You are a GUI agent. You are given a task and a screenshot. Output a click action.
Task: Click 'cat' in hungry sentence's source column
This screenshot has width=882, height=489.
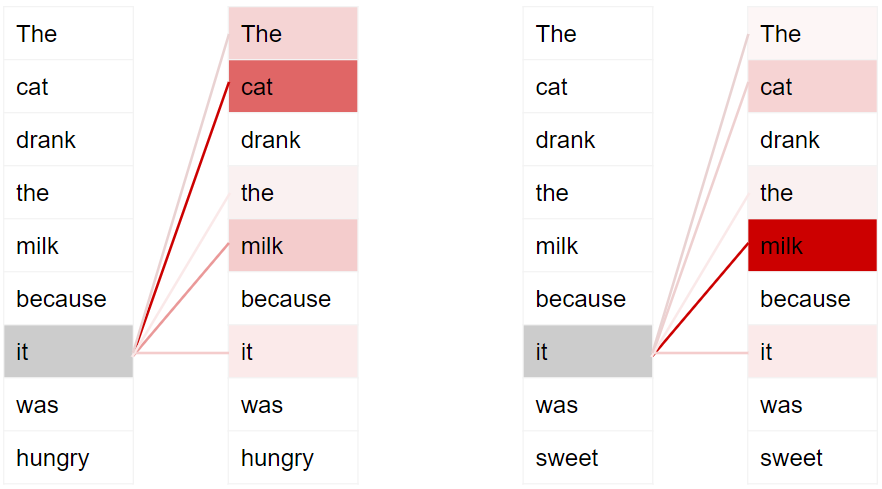click(68, 87)
